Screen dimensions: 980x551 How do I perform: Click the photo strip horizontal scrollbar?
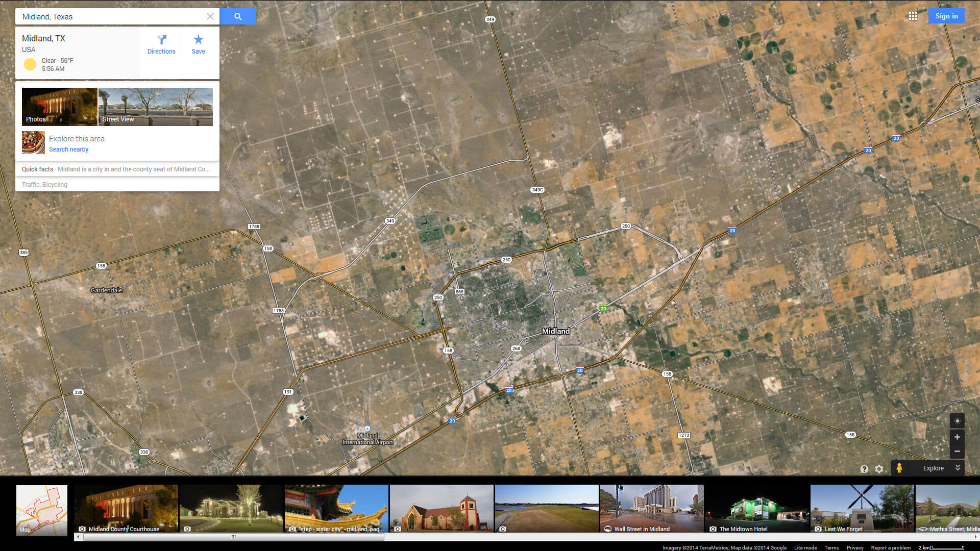[233, 537]
